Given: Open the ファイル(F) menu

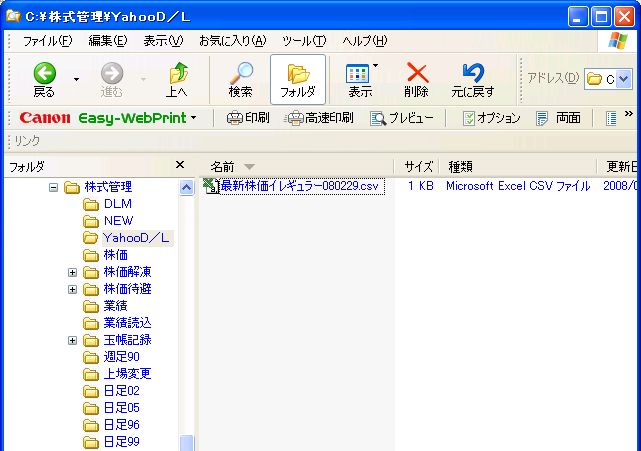Looking at the screenshot, I should coord(47,41).
